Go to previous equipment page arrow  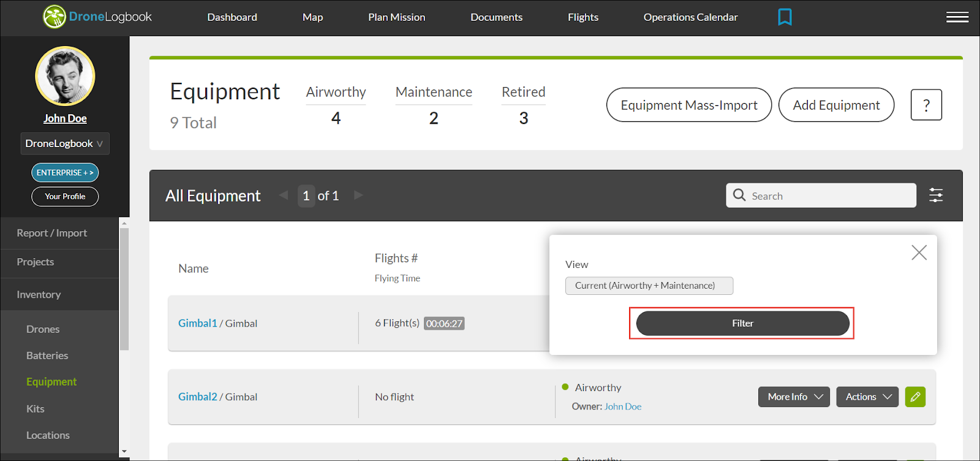pyautogui.click(x=284, y=195)
